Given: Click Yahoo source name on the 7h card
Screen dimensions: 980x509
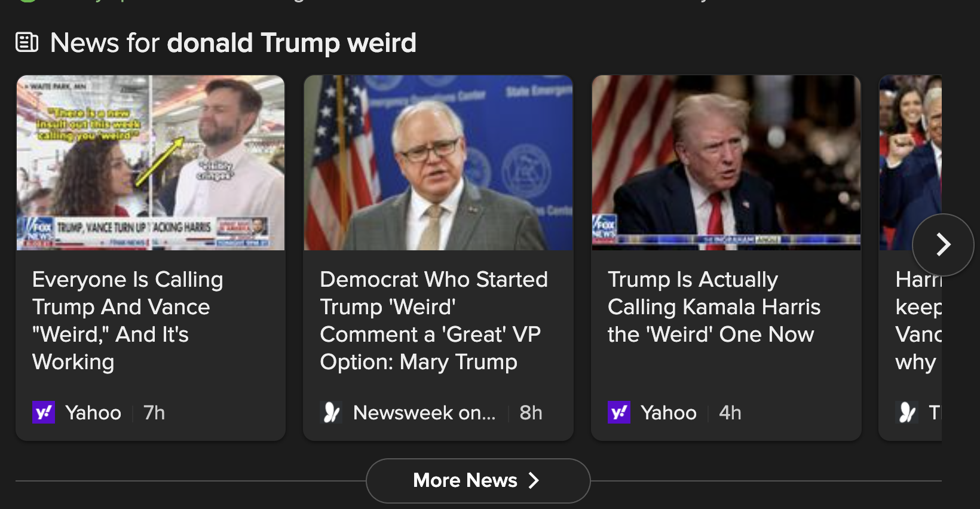Looking at the screenshot, I should pyautogui.click(x=93, y=412).
